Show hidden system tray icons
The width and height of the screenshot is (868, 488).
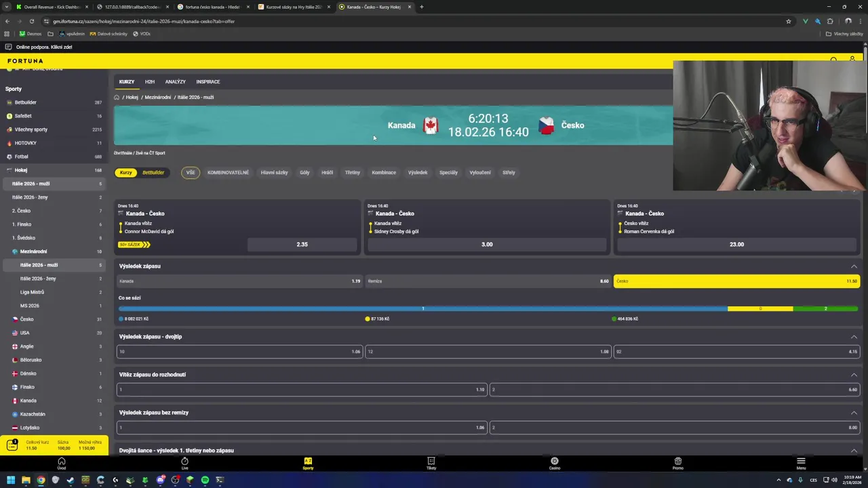tap(778, 480)
